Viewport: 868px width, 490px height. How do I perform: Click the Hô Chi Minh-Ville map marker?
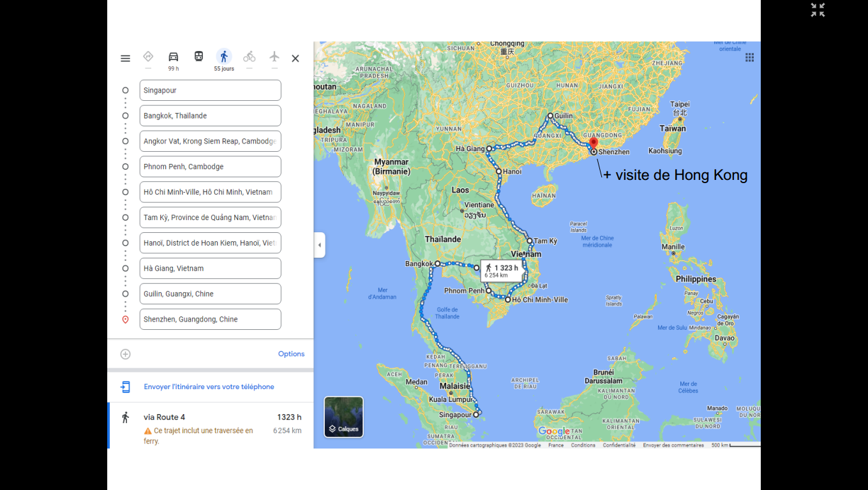507,300
